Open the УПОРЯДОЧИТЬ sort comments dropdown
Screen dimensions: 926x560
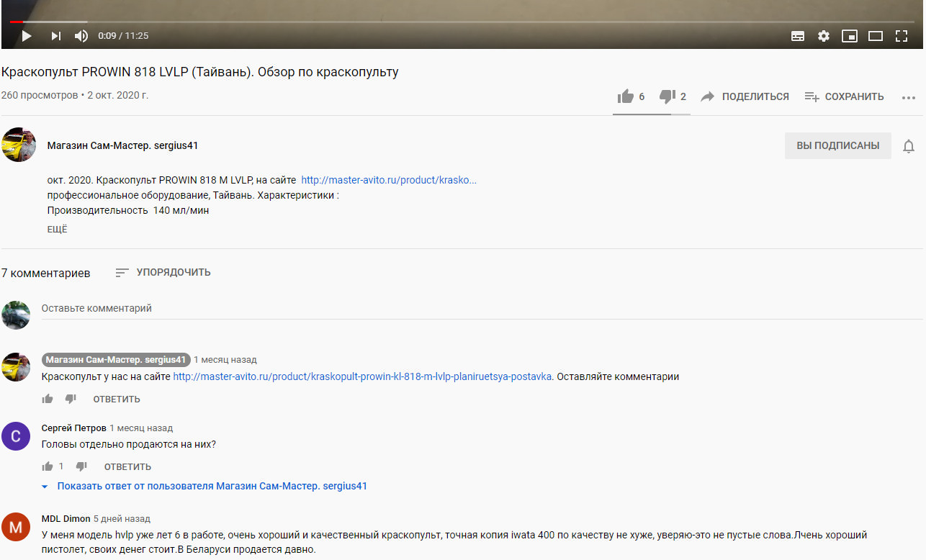(x=163, y=272)
